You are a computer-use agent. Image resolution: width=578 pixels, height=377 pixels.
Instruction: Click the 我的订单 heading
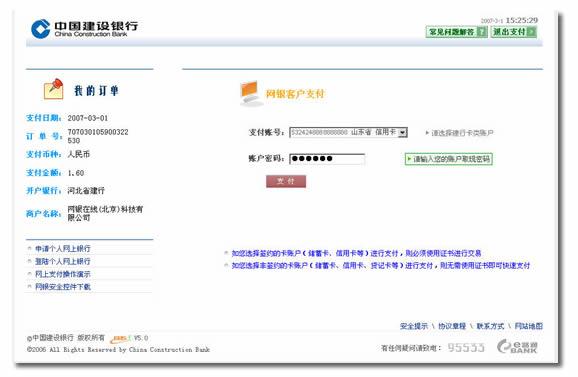tap(96, 91)
